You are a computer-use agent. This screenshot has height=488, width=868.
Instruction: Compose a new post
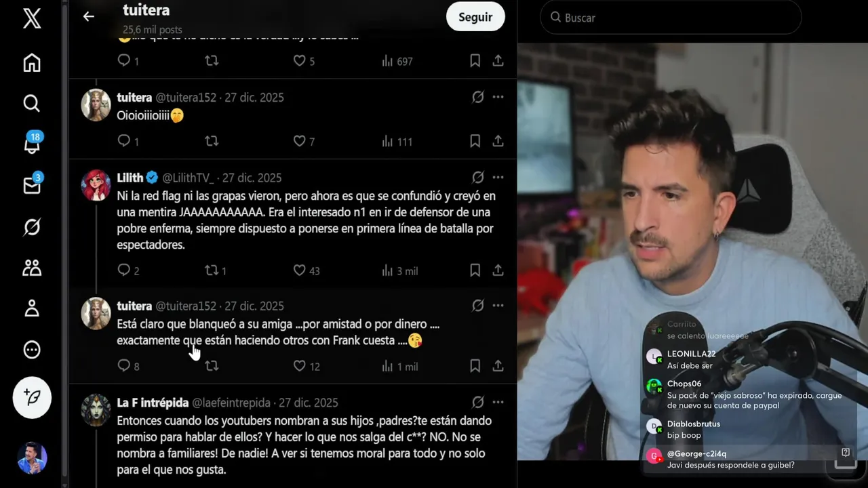(32, 398)
